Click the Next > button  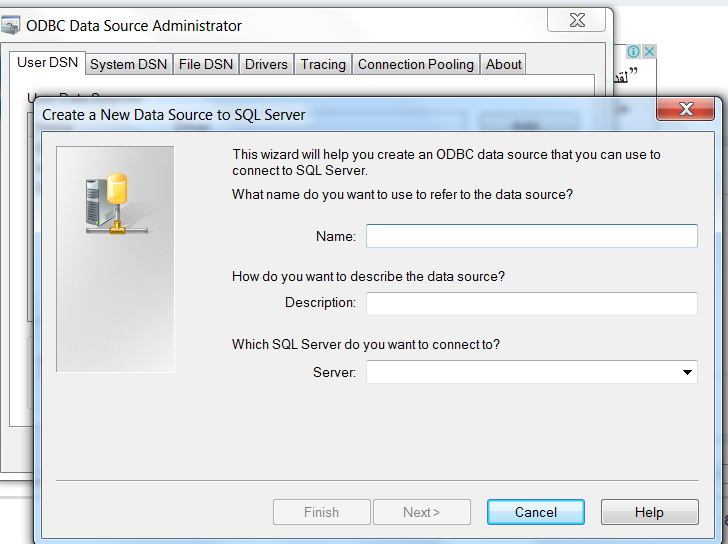pyautogui.click(x=422, y=512)
